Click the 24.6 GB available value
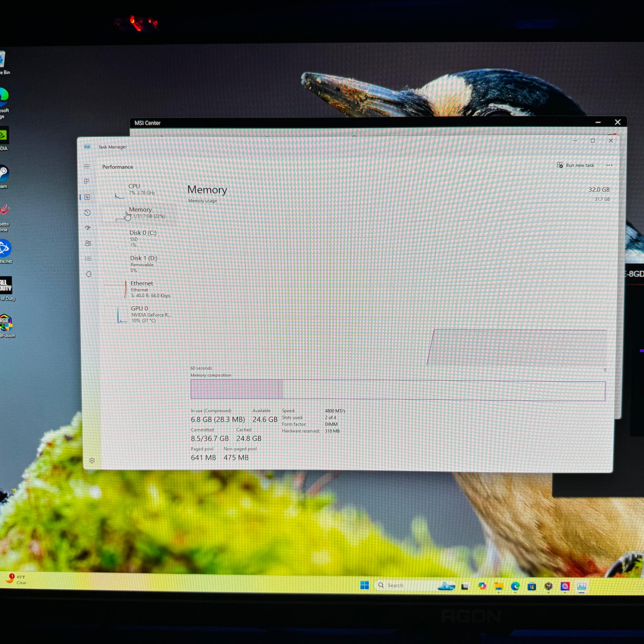Viewport: 644px width, 644px height. [x=265, y=419]
